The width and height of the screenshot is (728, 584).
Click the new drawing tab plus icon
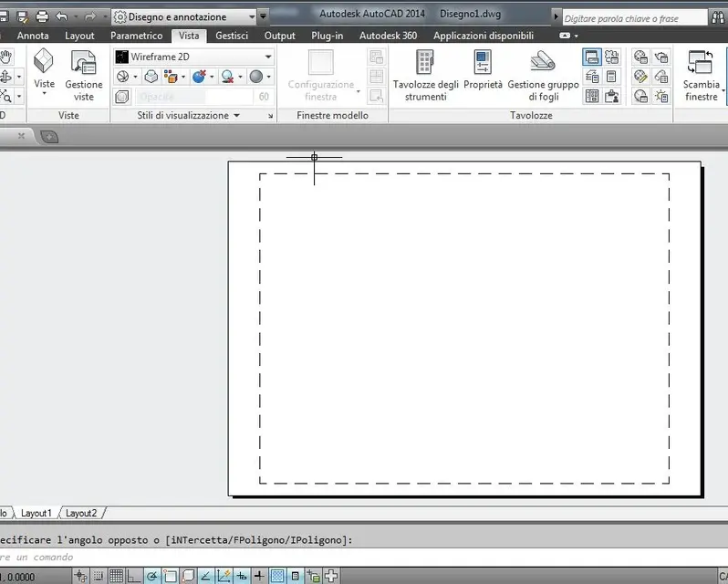point(49,137)
